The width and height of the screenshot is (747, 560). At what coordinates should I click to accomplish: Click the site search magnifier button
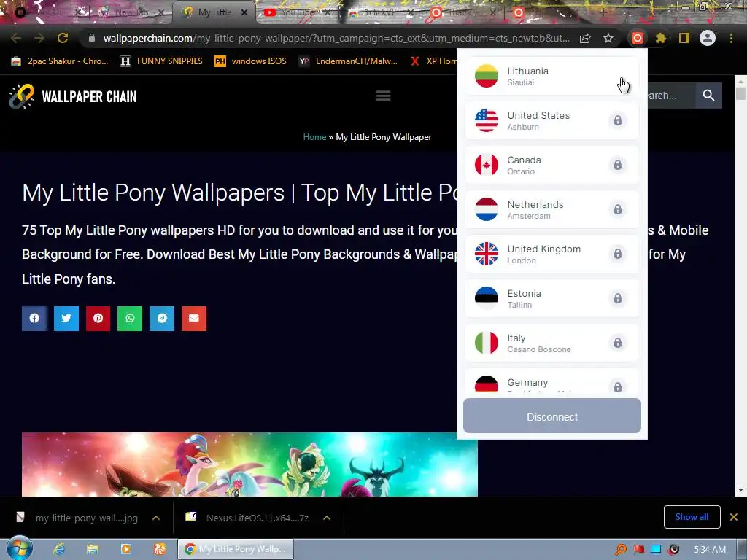click(x=708, y=96)
